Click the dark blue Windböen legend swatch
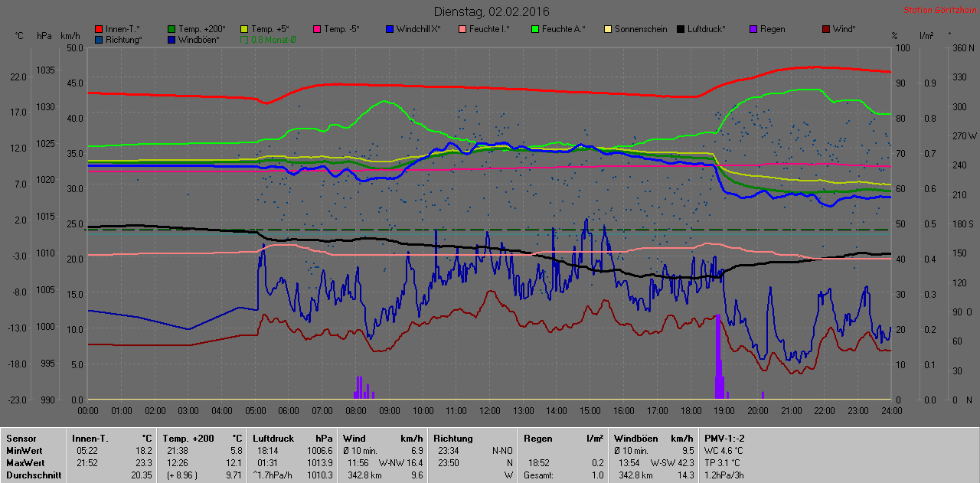 (171, 39)
